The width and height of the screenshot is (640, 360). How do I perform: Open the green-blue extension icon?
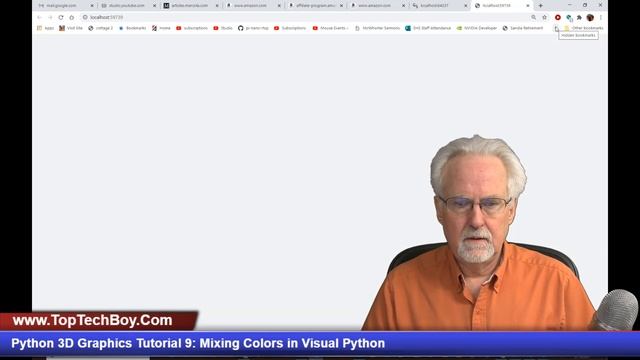pos(569,18)
